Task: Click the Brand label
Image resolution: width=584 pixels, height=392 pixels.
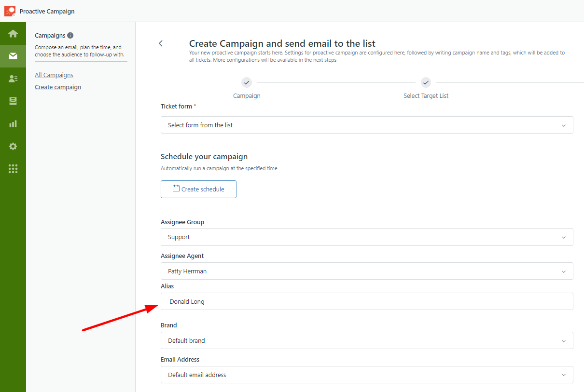Action: point(169,325)
